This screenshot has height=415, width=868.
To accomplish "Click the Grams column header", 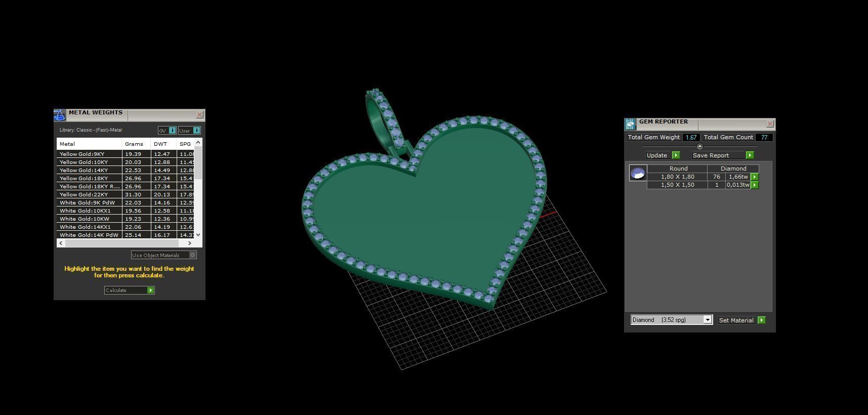I will pos(136,144).
